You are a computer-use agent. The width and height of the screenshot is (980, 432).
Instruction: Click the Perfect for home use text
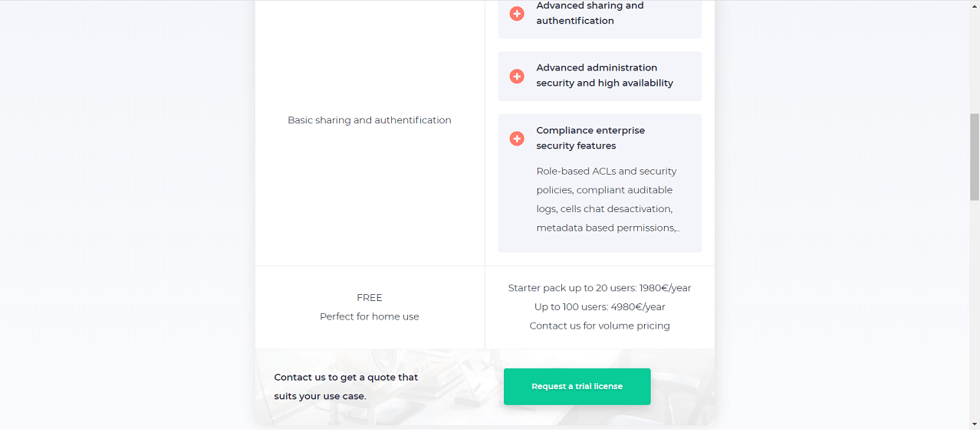(370, 316)
